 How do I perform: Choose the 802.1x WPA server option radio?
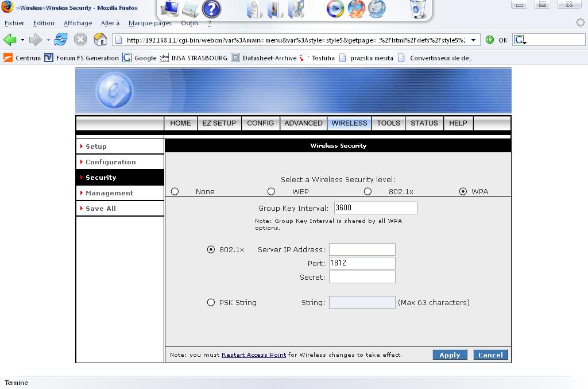[x=211, y=249]
